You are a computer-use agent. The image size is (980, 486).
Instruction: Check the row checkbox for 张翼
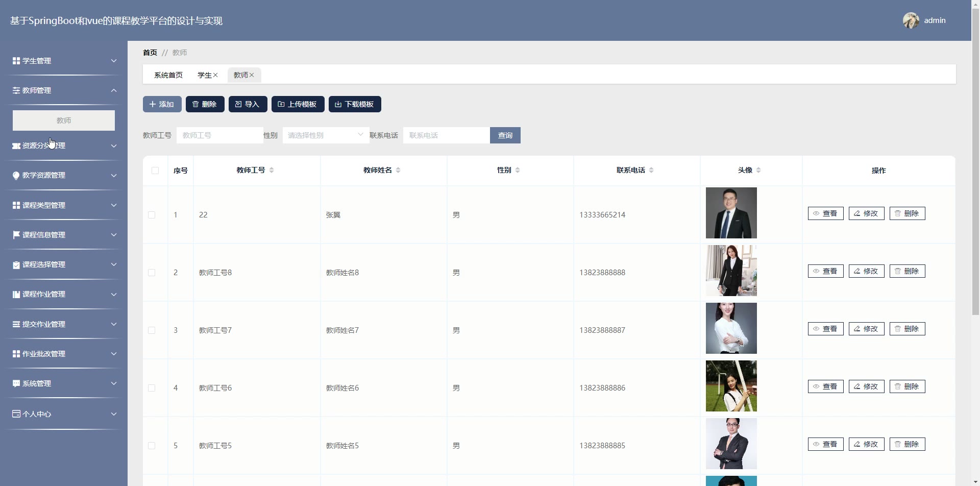(x=152, y=215)
